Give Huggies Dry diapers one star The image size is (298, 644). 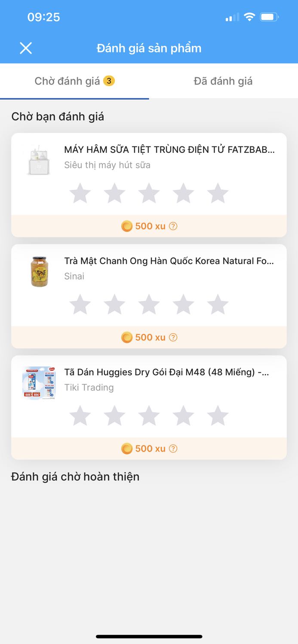(x=80, y=416)
